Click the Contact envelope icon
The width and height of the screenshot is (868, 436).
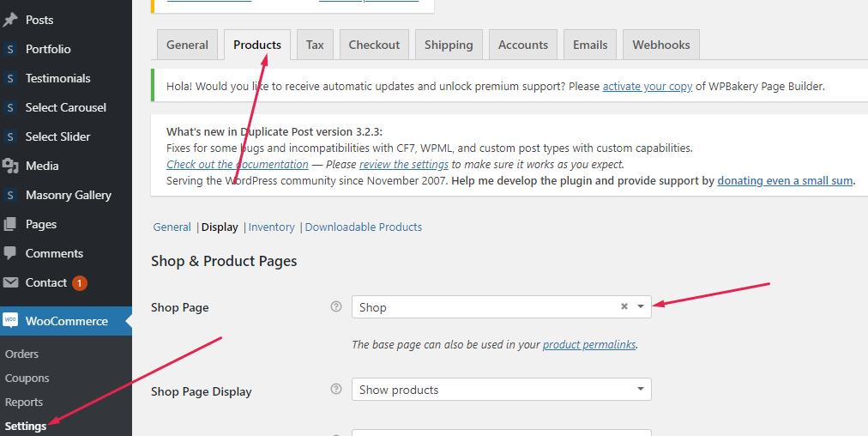(10, 282)
